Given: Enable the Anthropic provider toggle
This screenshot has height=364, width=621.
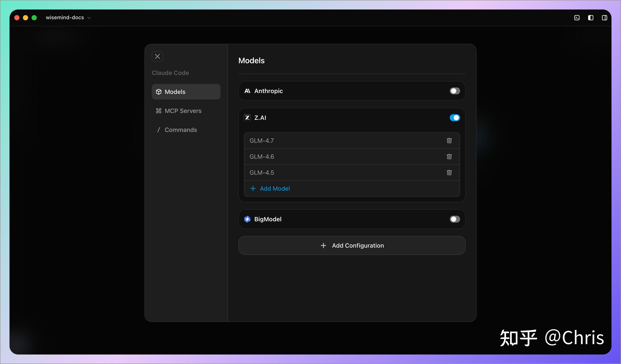Looking at the screenshot, I should 455,91.
